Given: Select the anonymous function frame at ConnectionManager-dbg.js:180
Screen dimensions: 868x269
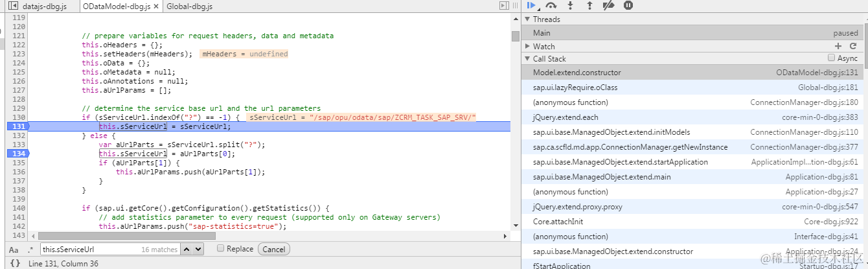Looking at the screenshot, I should (693, 102).
